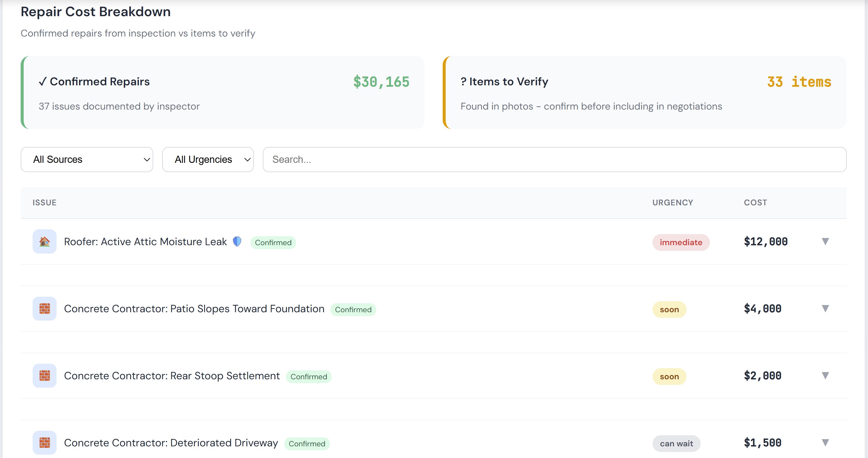Expand the Deteriorated Driveway row details
868x458 pixels.
point(825,442)
